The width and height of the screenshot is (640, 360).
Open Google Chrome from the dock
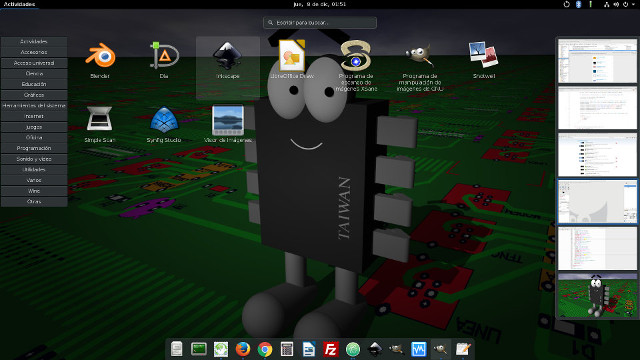tap(264, 349)
